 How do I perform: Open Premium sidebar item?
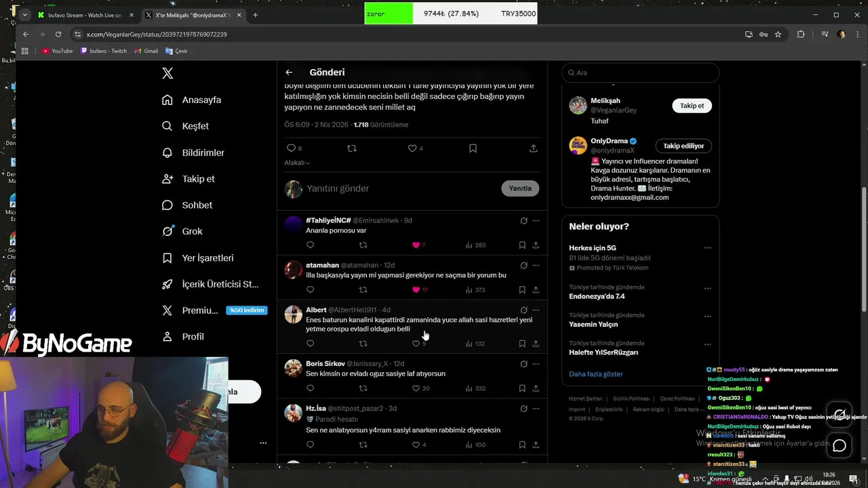pyautogui.click(x=214, y=310)
